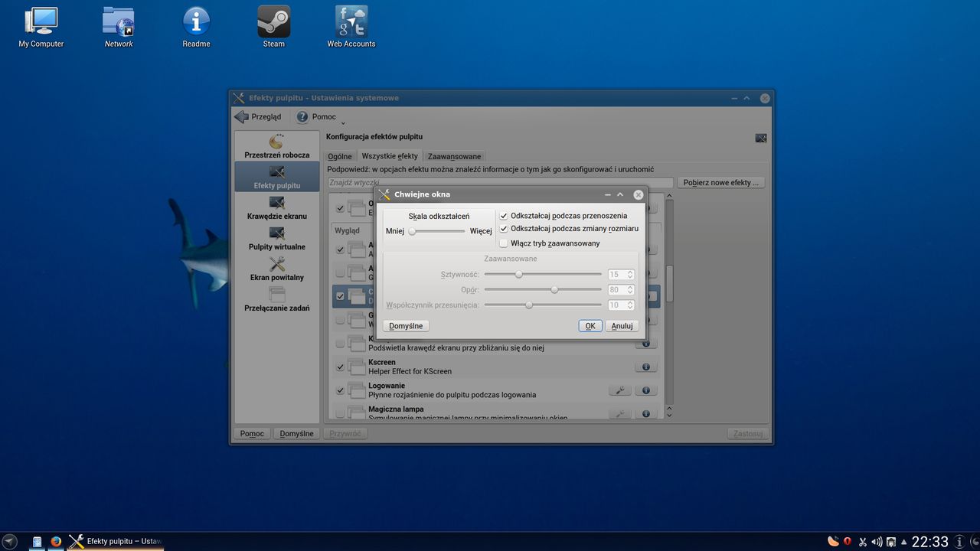Open the wrench configure button for Magiczna lampa
Image resolution: width=980 pixels, height=551 pixels.
[619, 414]
